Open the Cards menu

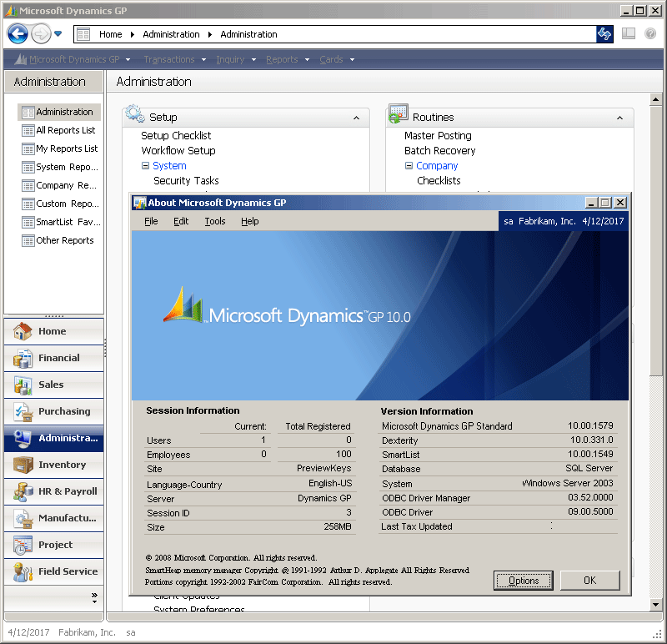337,59
